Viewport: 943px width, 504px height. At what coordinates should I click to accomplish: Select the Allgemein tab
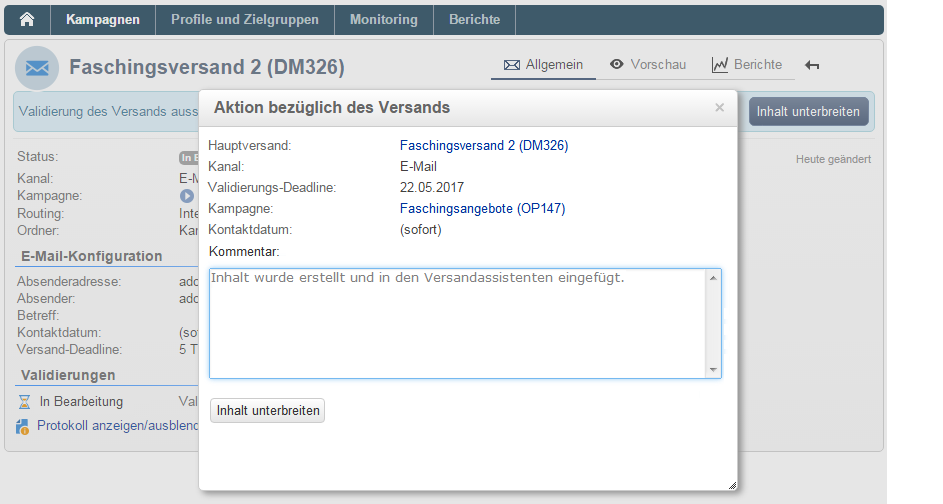point(543,65)
